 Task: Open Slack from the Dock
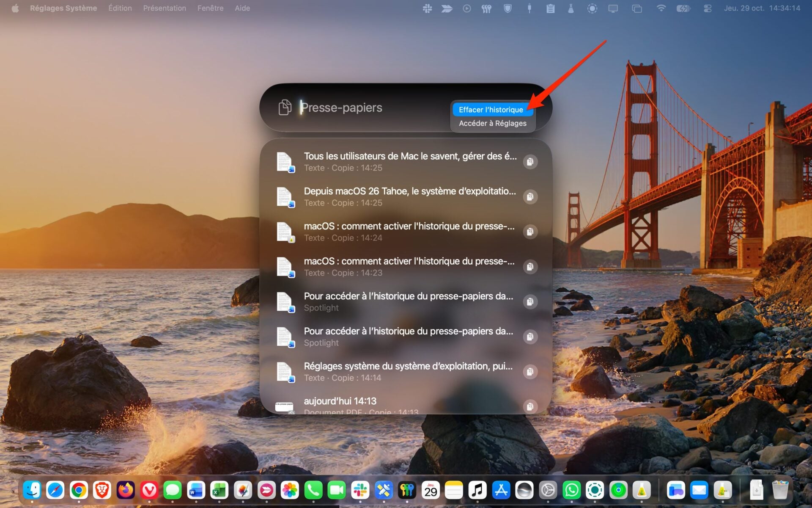(360, 490)
